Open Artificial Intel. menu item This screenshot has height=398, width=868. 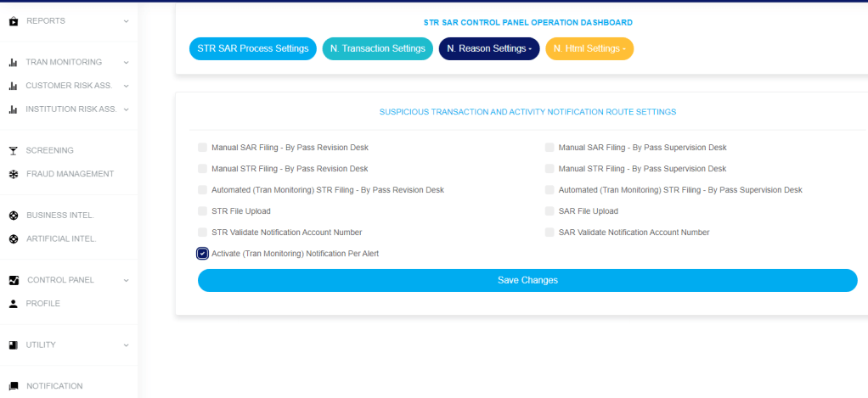[x=61, y=239]
